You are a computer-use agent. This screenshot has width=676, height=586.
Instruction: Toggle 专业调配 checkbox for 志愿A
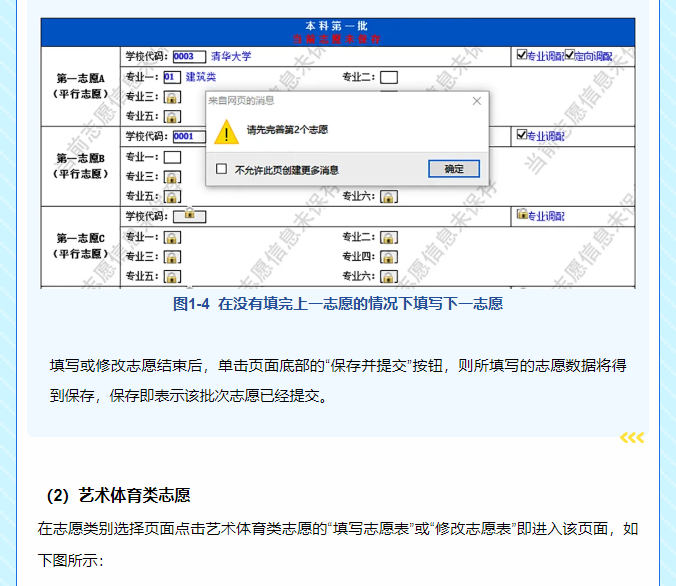[521, 55]
